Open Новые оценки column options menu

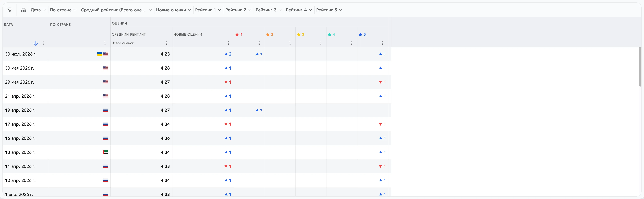pyautogui.click(x=228, y=43)
